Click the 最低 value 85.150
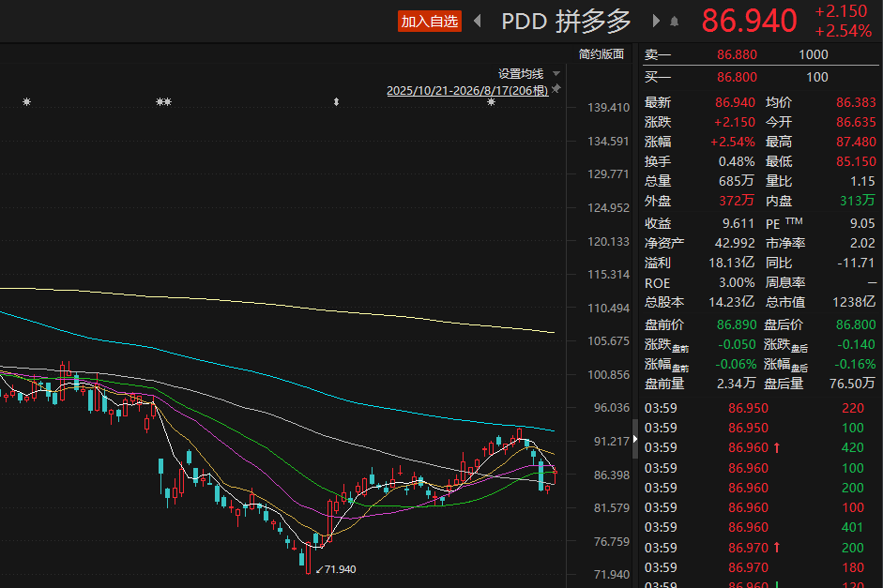 coord(856,161)
